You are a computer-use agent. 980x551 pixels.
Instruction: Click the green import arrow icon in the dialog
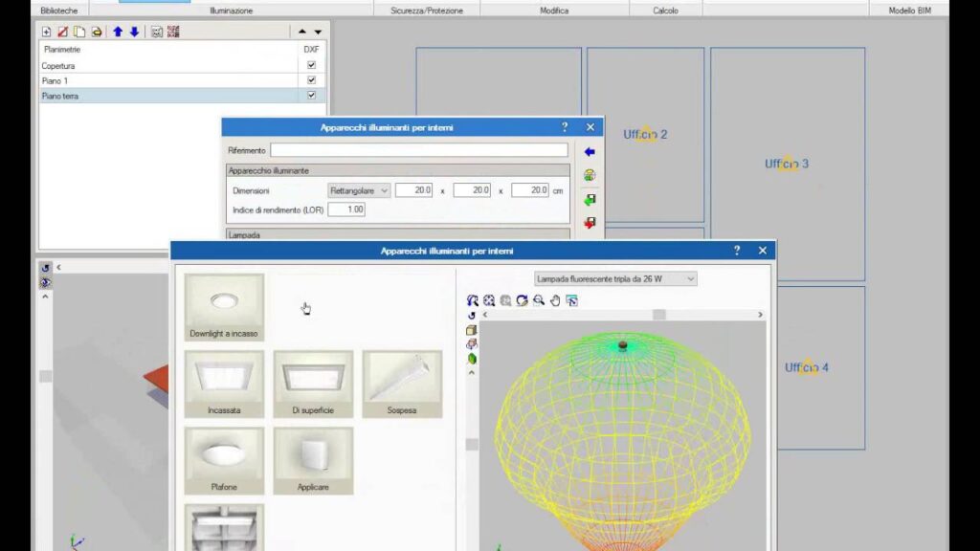click(590, 200)
